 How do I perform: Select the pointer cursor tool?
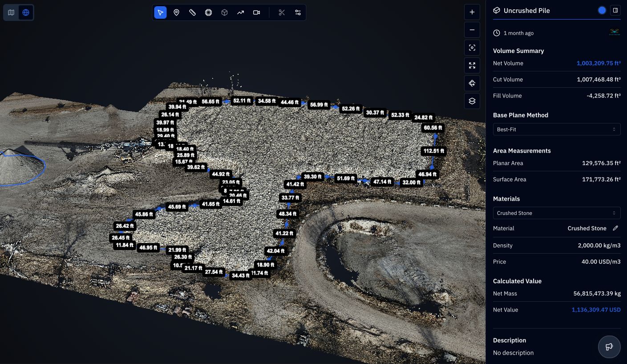(160, 12)
